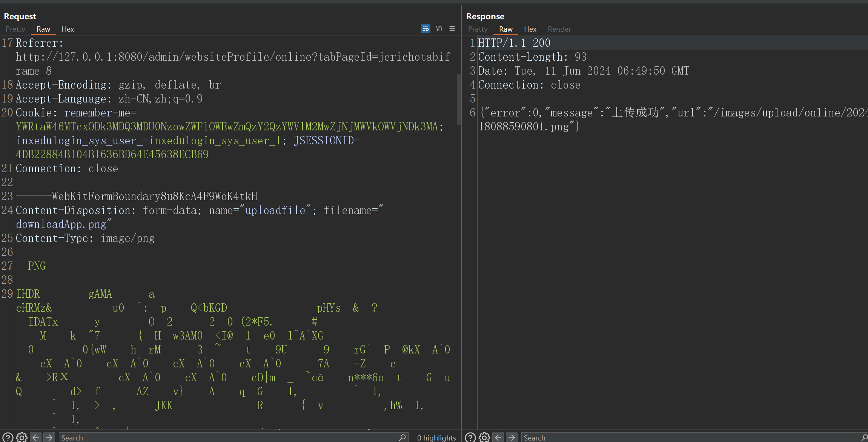Click the Connection: close response header

(x=530, y=85)
